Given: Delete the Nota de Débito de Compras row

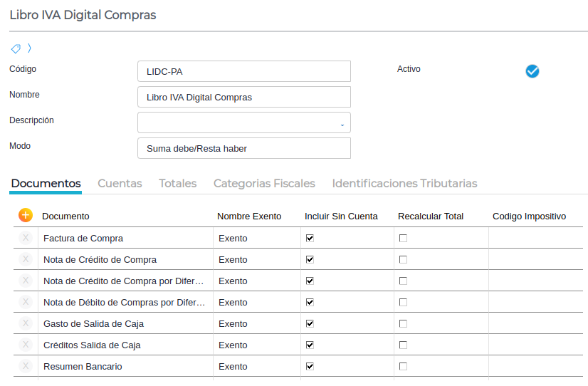Looking at the screenshot, I should (26, 302).
